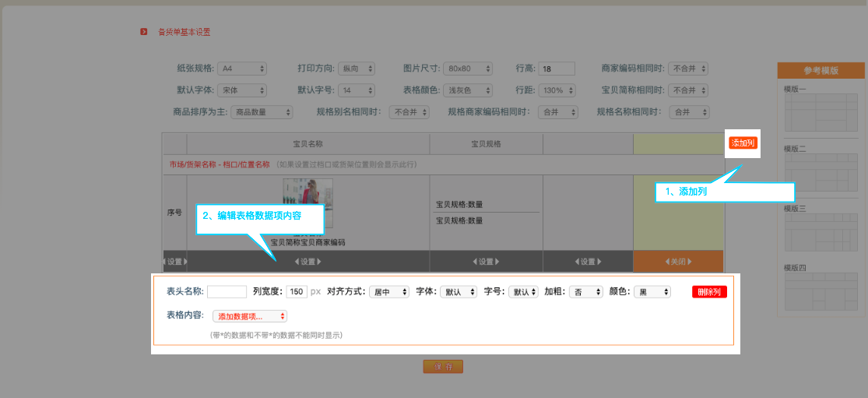This screenshot has width=868, height=398.
Task: Click the product image in 宝贝名称 column
Action: tap(307, 203)
